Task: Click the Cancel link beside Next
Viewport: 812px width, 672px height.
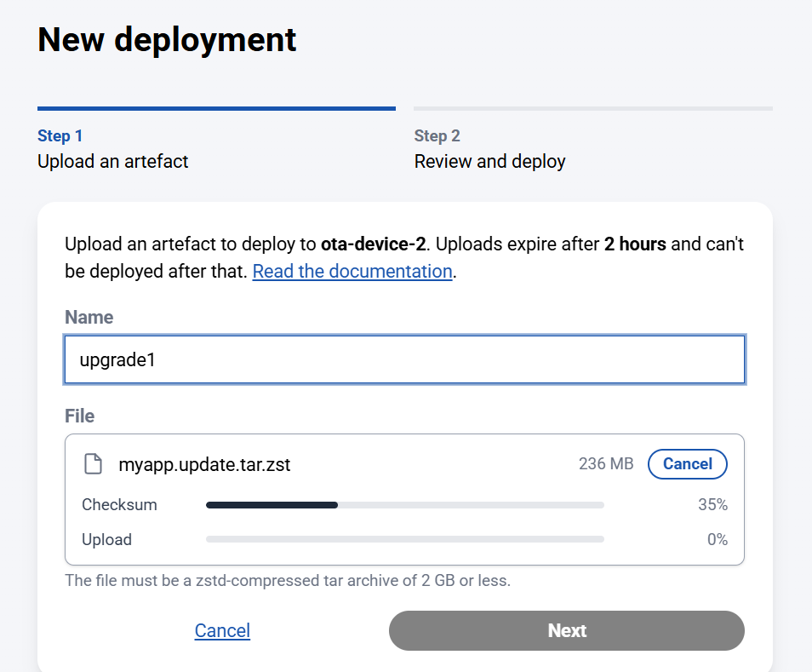Action: (222, 630)
